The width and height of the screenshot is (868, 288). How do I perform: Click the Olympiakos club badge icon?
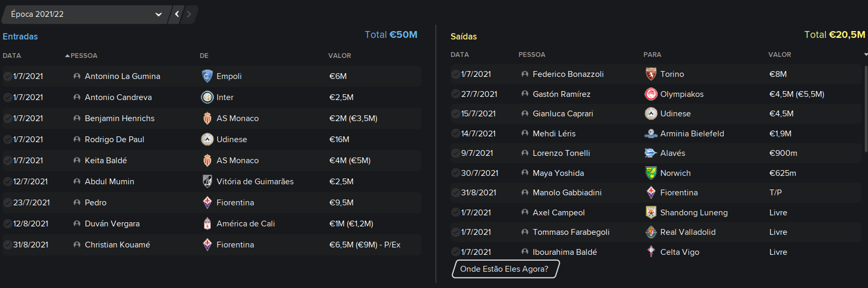[651, 94]
